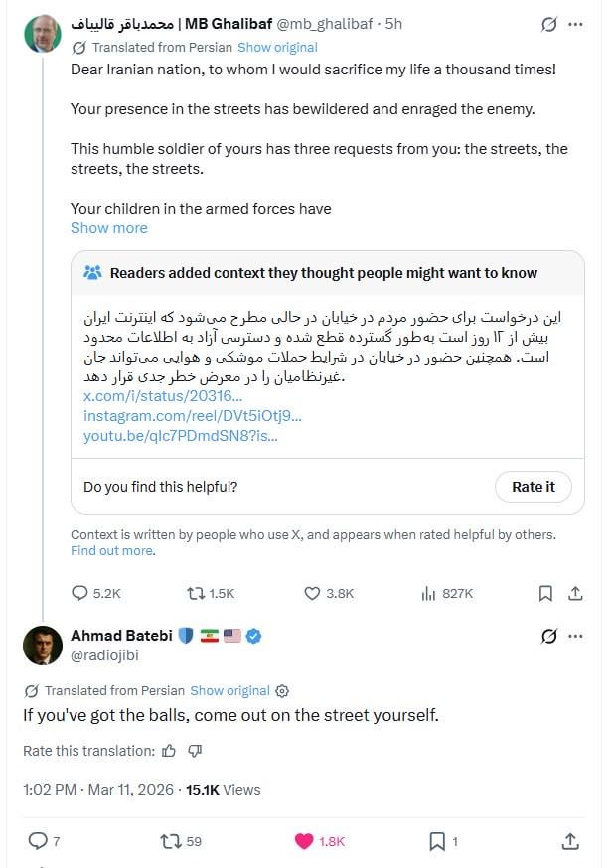Unlike Ahmad Batebi's post
The height and width of the screenshot is (868, 611).
pos(304,841)
